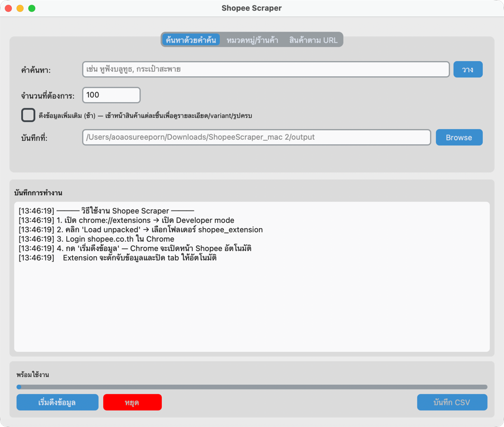504x427 pixels.
Task: Maximize the window with the green button
Action: click(32, 8)
